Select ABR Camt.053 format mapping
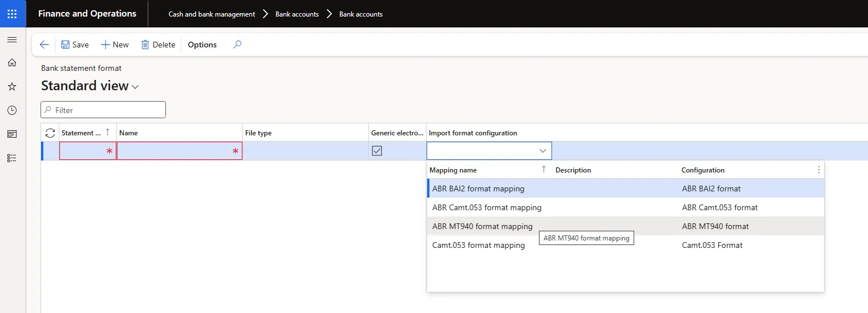The image size is (868, 313). 486,207
